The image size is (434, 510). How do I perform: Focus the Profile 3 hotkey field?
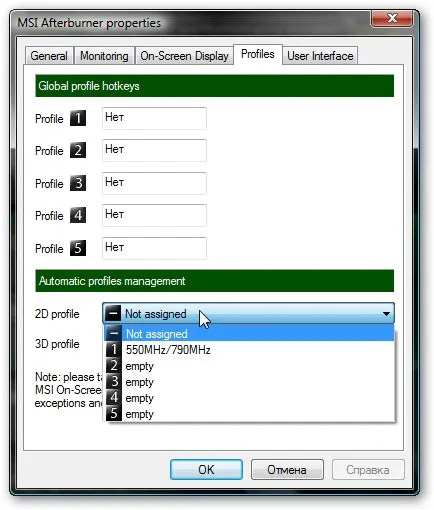click(x=154, y=183)
